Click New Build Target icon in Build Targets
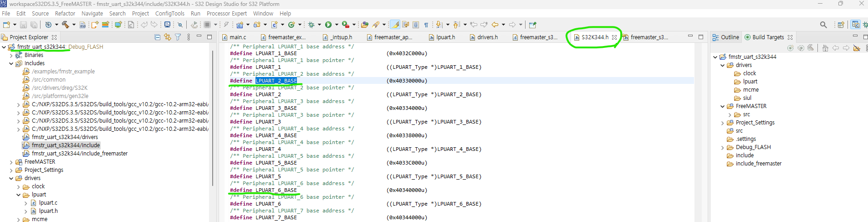The height and width of the screenshot is (222, 868). click(x=791, y=48)
